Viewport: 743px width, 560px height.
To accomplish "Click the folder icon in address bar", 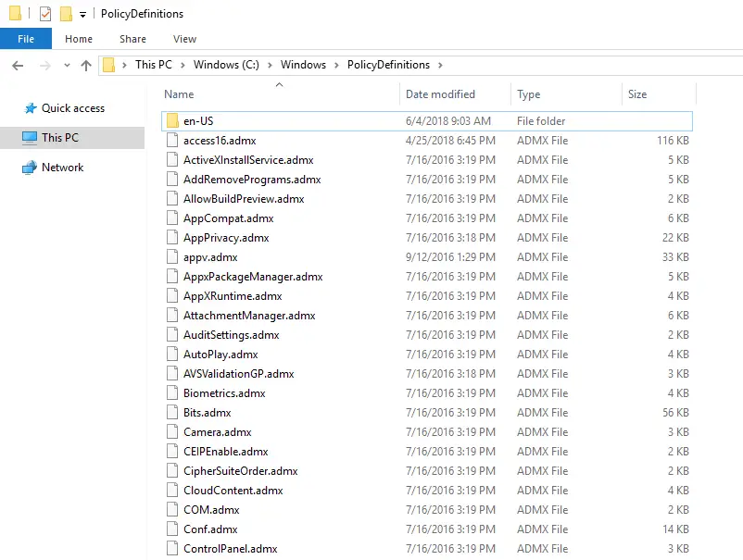I will [109, 65].
